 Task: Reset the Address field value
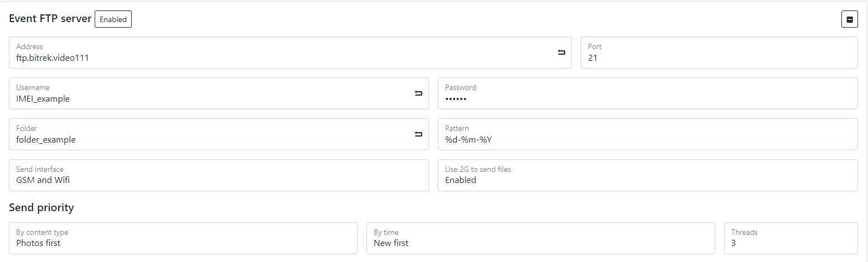[x=561, y=53]
